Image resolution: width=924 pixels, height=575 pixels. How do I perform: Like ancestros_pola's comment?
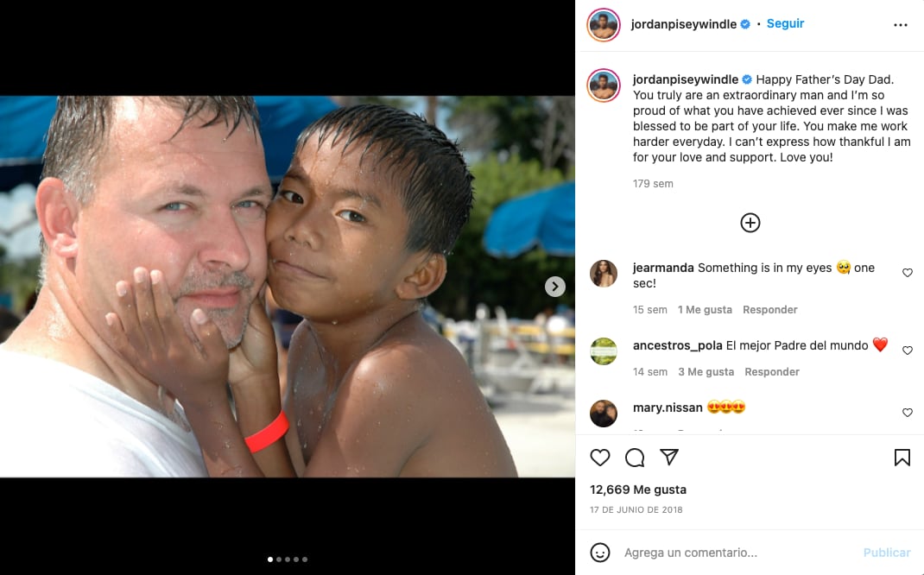[908, 351]
